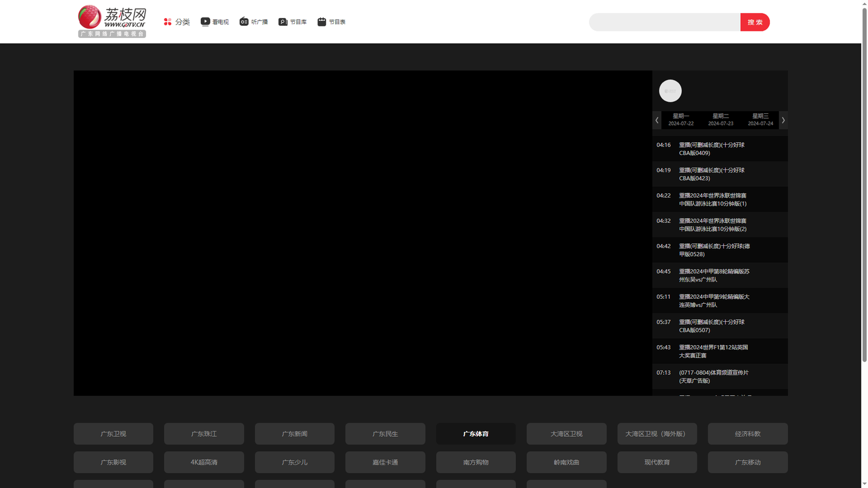Viewport: 868px width, 488px height.
Task: Switch to 广东影视 channel
Action: click(113, 462)
